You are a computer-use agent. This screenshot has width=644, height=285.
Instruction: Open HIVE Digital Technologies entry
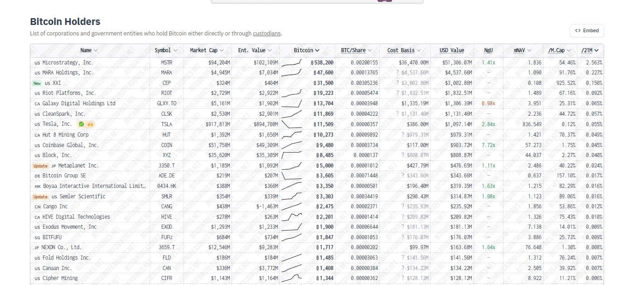tap(76, 217)
